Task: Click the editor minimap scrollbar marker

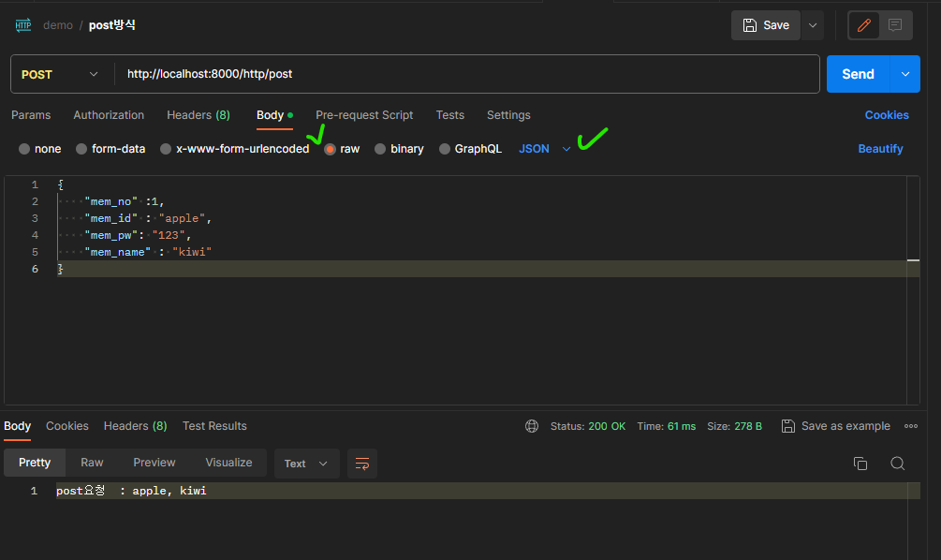Action: coord(914,260)
